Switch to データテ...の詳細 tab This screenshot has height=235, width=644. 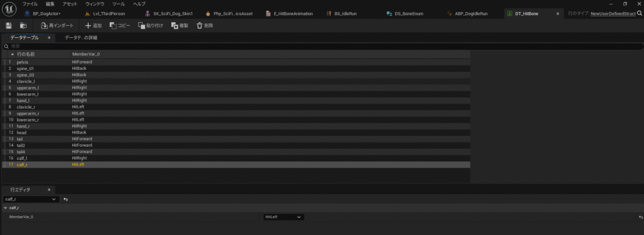click(x=81, y=37)
